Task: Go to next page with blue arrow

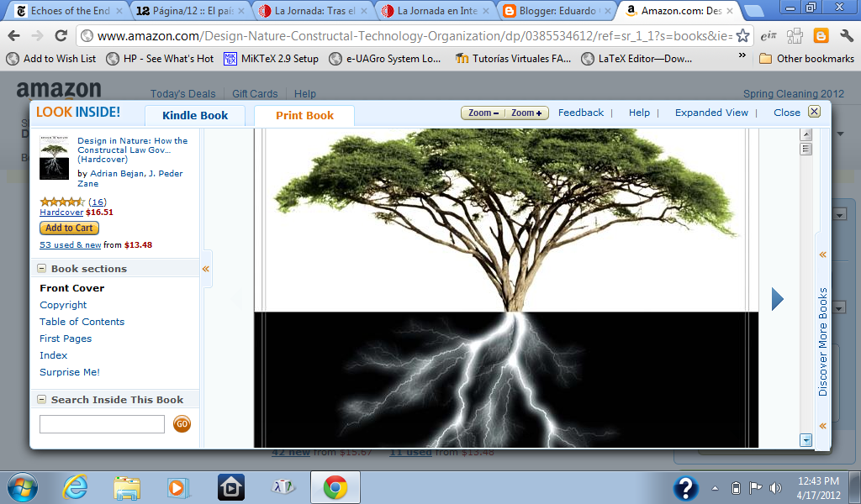Action: pyautogui.click(x=777, y=299)
